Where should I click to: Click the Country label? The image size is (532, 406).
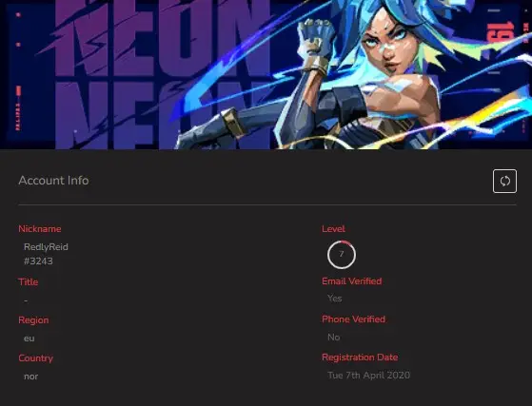tap(35, 358)
